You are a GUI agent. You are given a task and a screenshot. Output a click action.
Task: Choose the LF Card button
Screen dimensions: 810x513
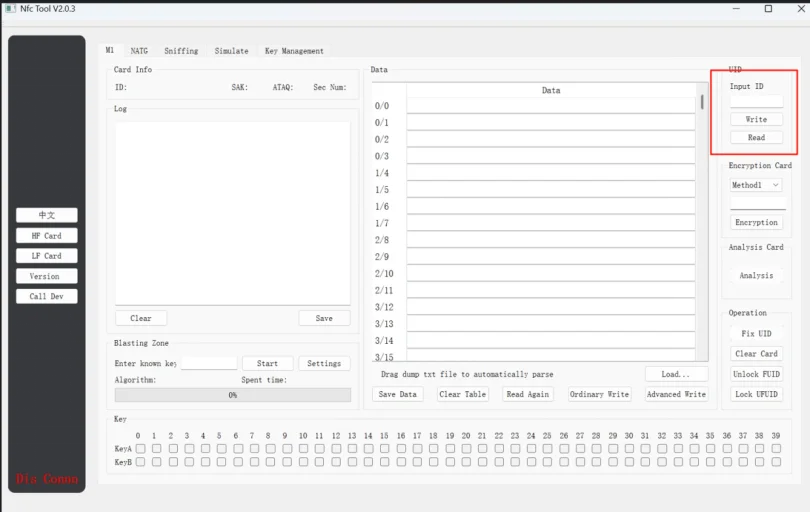[x=46, y=256]
